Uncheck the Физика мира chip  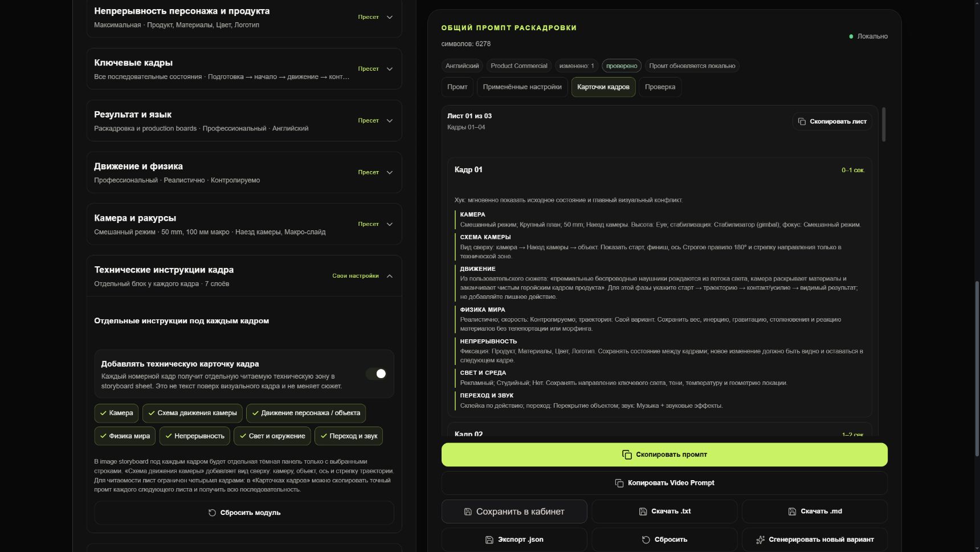pyautogui.click(x=125, y=436)
